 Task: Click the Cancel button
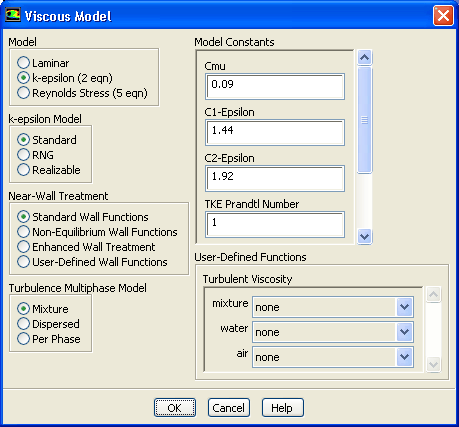229,408
